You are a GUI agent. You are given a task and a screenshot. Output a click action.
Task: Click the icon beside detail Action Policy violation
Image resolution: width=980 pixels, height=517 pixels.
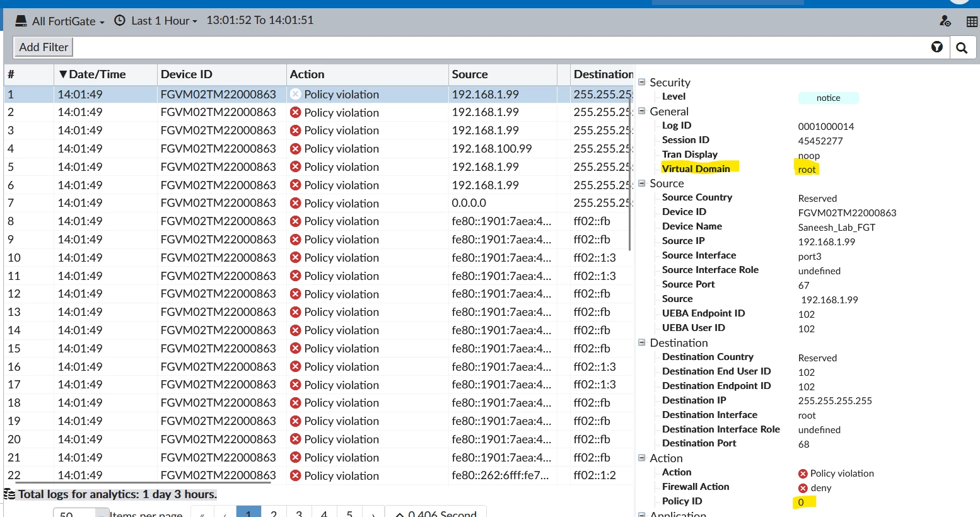803,473
